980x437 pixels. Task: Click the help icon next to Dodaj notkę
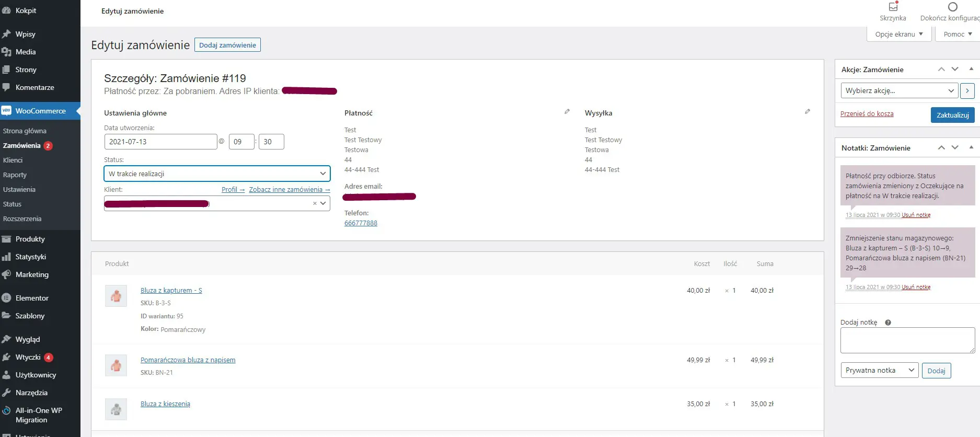(x=887, y=323)
